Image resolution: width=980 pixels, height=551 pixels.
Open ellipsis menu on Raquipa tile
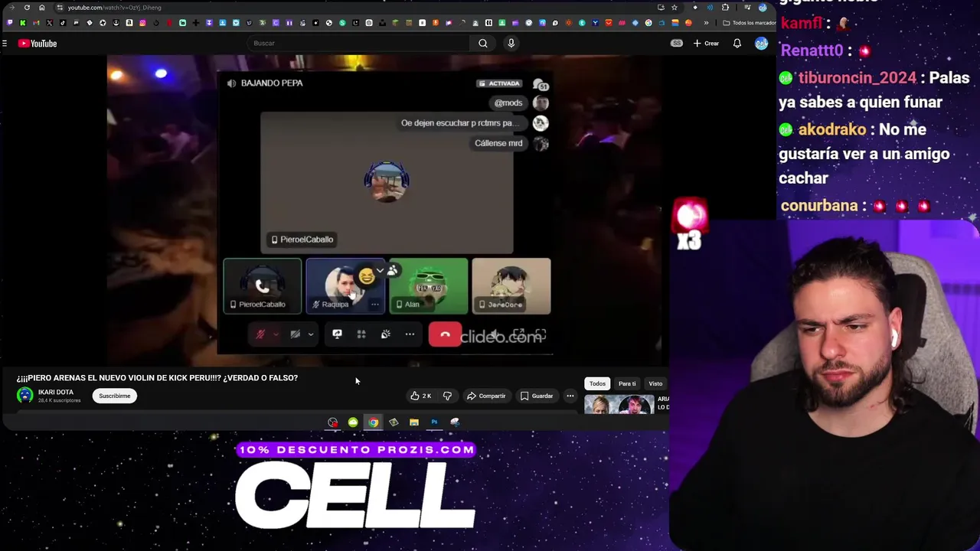click(x=375, y=305)
